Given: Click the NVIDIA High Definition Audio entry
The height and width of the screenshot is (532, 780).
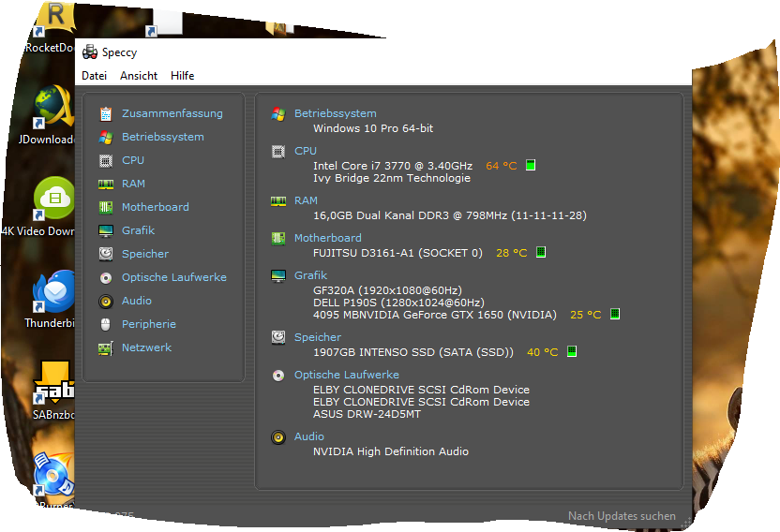Looking at the screenshot, I should 391,451.
